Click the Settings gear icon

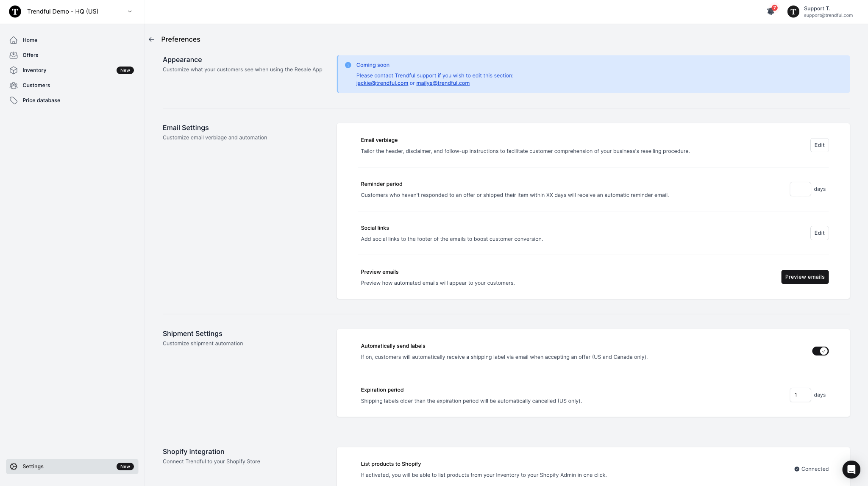[x=14, y=467]
